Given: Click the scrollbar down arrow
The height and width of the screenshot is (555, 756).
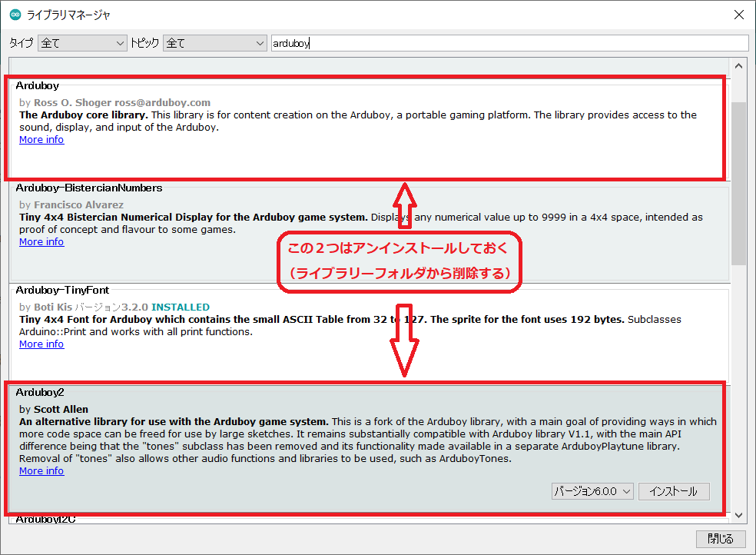Looking at the screenshot, I should coord(738,514).
